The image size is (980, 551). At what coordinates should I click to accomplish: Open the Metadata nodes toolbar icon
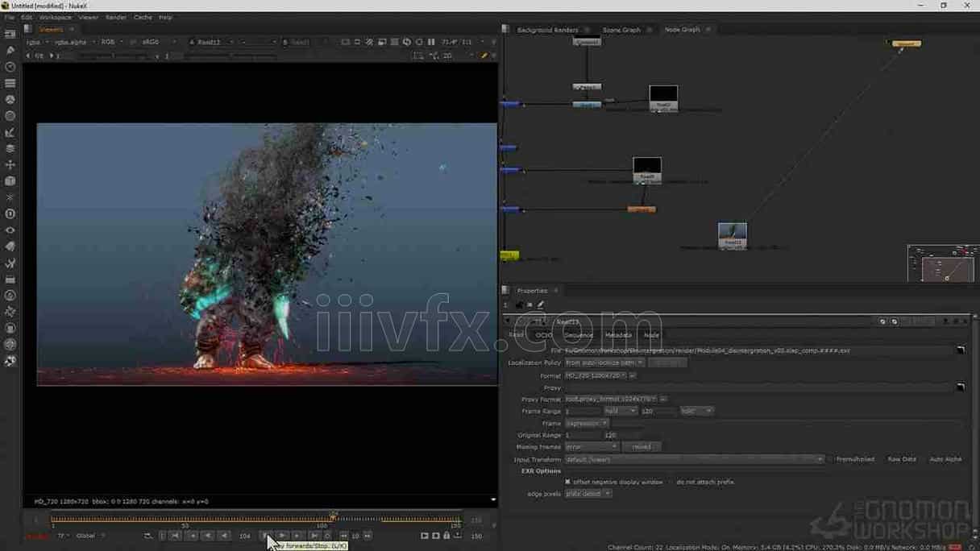click(x=10, y=246)
